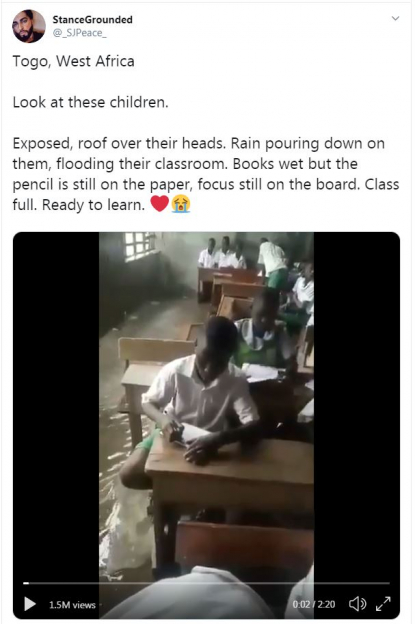
Task: Click the 'Togo, West Africa' text
Action: click(x=74, y=61)
